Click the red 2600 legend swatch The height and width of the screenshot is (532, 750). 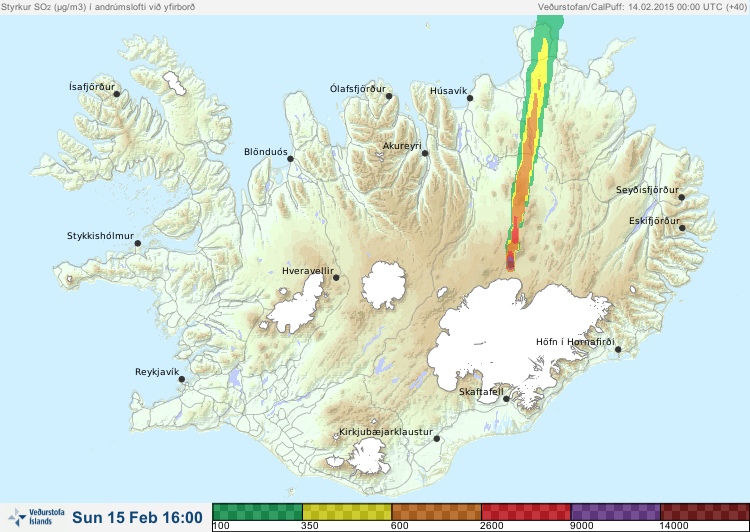(x=526, y=512)
